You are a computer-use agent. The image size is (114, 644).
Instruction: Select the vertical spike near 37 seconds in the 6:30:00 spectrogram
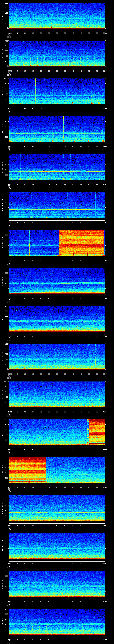click(x=68, y=53)
